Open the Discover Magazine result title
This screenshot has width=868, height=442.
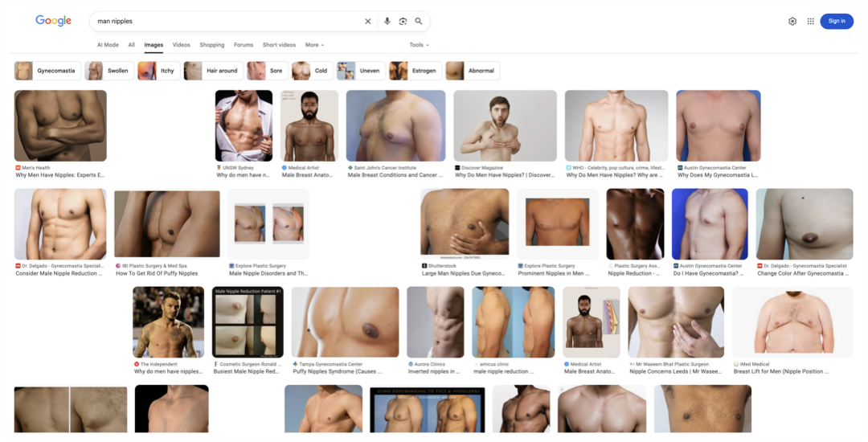tap(504, 175)
